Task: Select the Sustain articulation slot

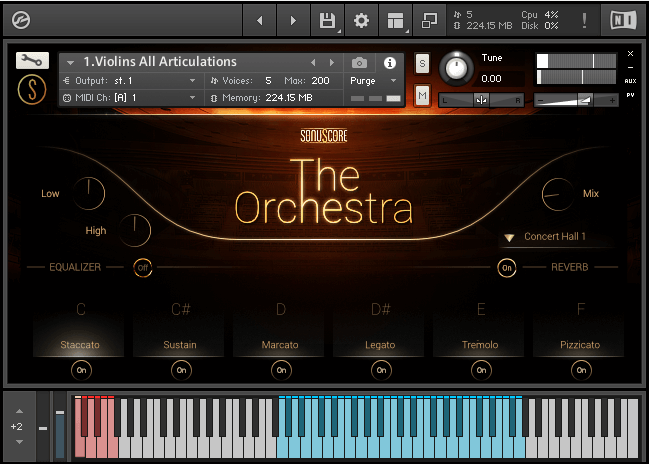Action: [x=179, y=329]
